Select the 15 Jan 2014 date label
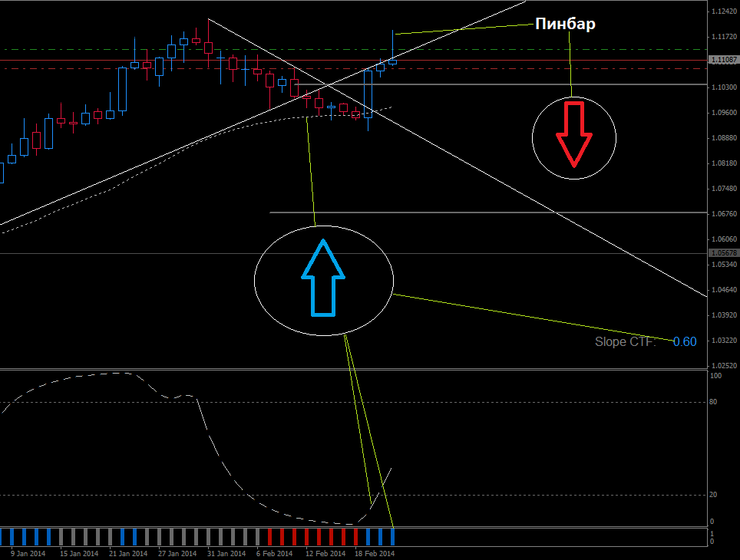The image size is (740, 560). pos(79,553)
